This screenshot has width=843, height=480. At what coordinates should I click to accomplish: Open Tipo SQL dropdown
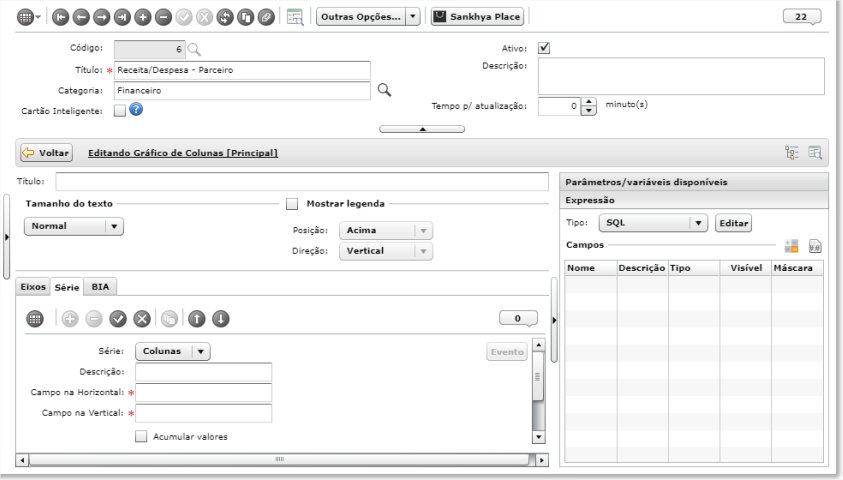point(653,223)
